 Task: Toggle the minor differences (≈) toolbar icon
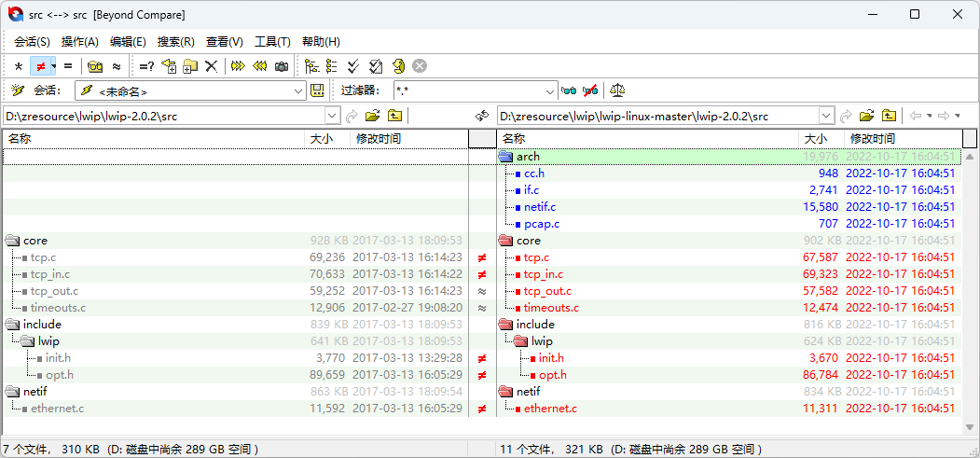(117, 66)
